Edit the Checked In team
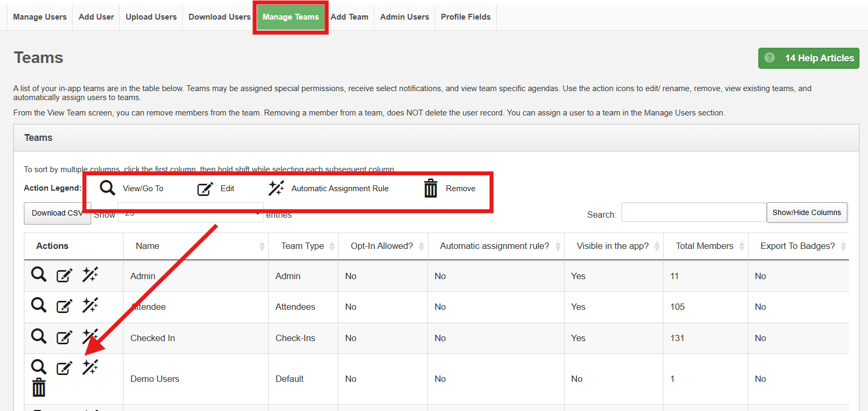Viewport: 868px width, 411px height. tap(64, 337)
